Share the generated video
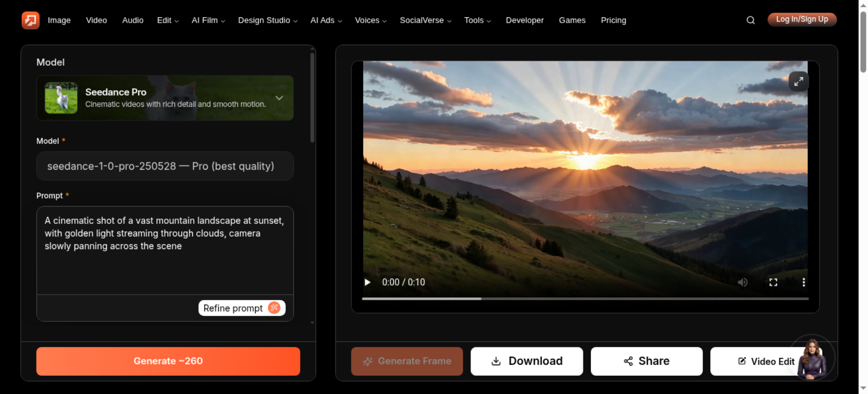Screen dimensions: 868x394 coord(647,361)
